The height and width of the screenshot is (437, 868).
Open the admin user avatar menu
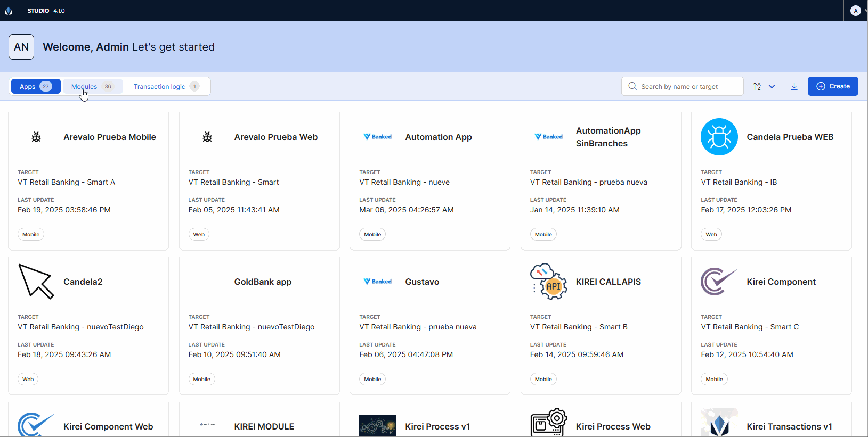(856, 11)
